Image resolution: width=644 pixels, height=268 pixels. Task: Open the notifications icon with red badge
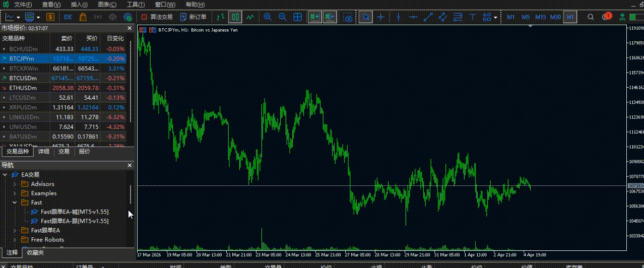[x=606, y=17]
